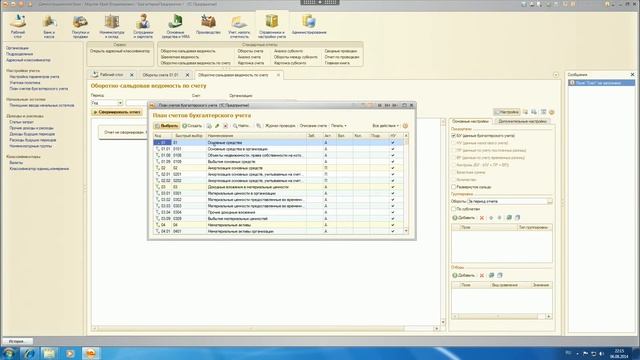This screenshot has width=640, height=360.
Task: Open media player from the taskbar
Action: click(x=70, y=353)
